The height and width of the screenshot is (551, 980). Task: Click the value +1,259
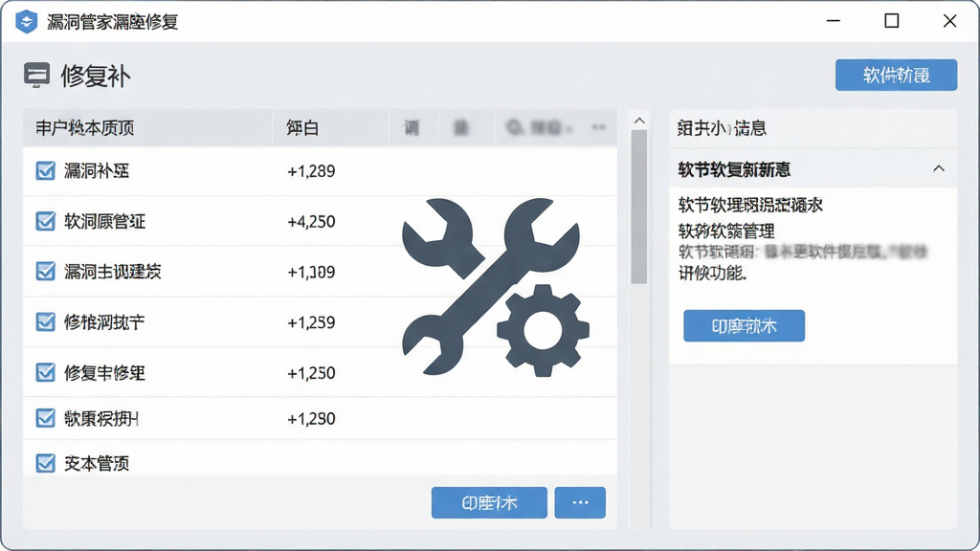click(x=311, y=322)
